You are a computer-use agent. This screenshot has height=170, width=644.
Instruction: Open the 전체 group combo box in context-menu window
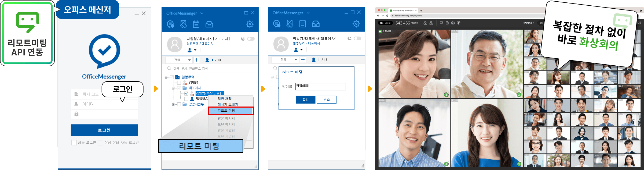[x=179, y=60]
